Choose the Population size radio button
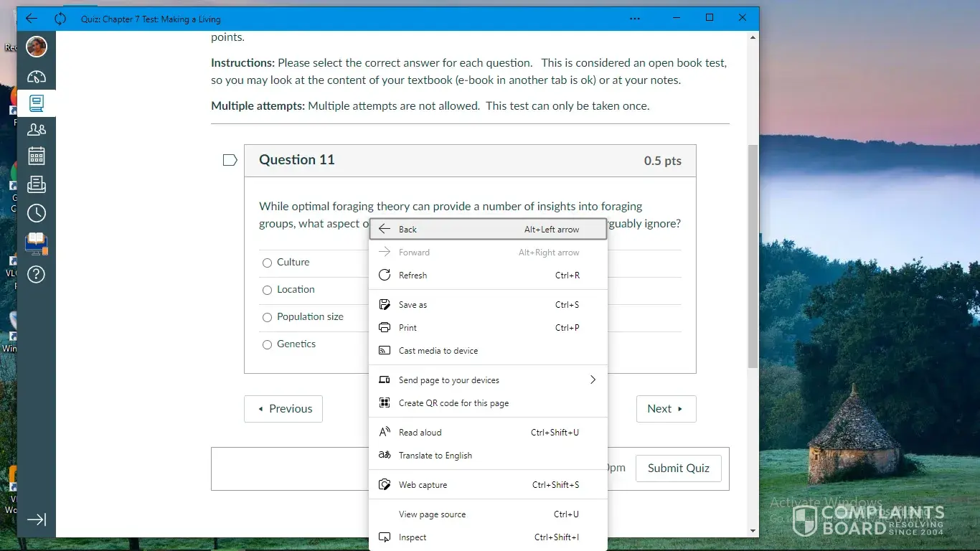This screenshot has height=551, width=980. pyautogui.click(x=268, y=317)
